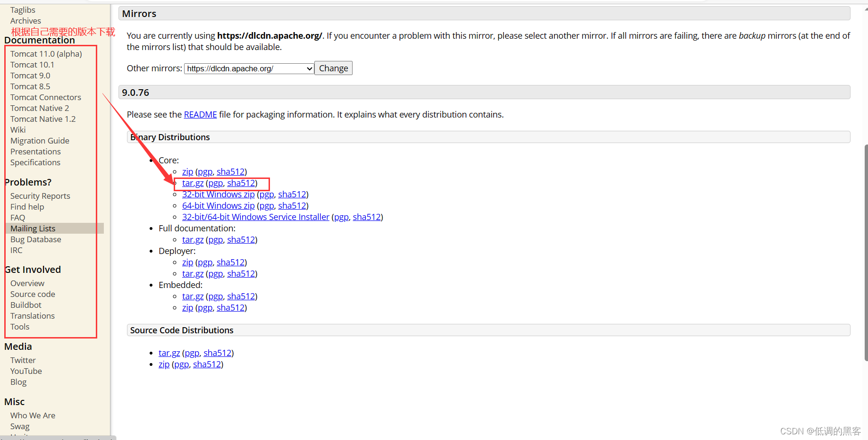Image resolution: width=868 pixels, height=440 pixels.
Task: Download the 64-bit Windows zip
Action: 218,206
